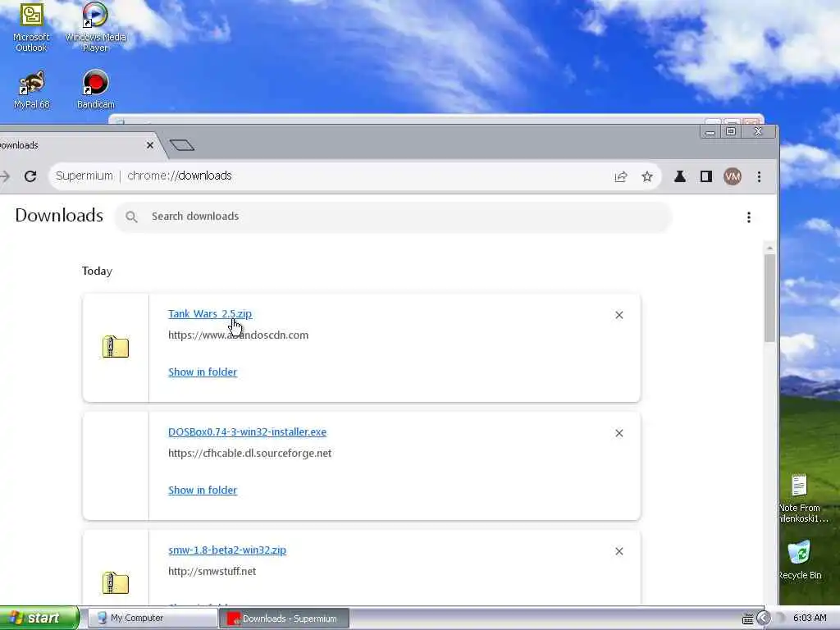Switch to My Computer taskbar window
The height and width of the screenshot is (630, 840).
[152, 619]
